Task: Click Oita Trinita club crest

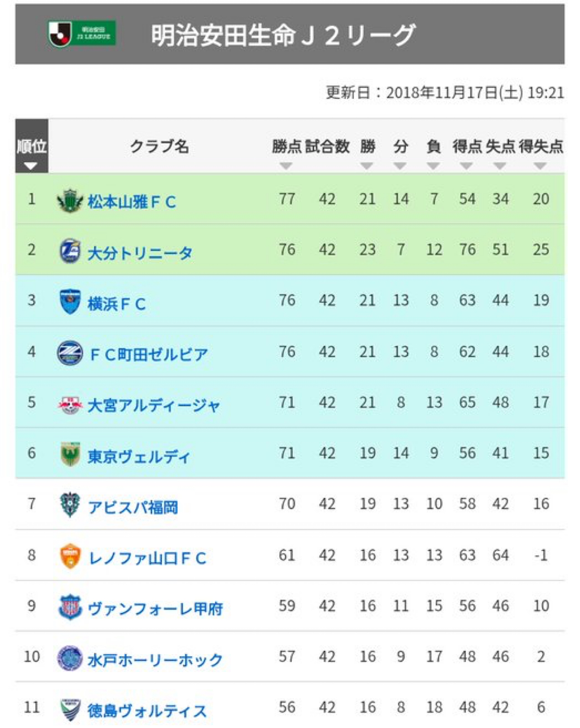Action: point(69,251)
